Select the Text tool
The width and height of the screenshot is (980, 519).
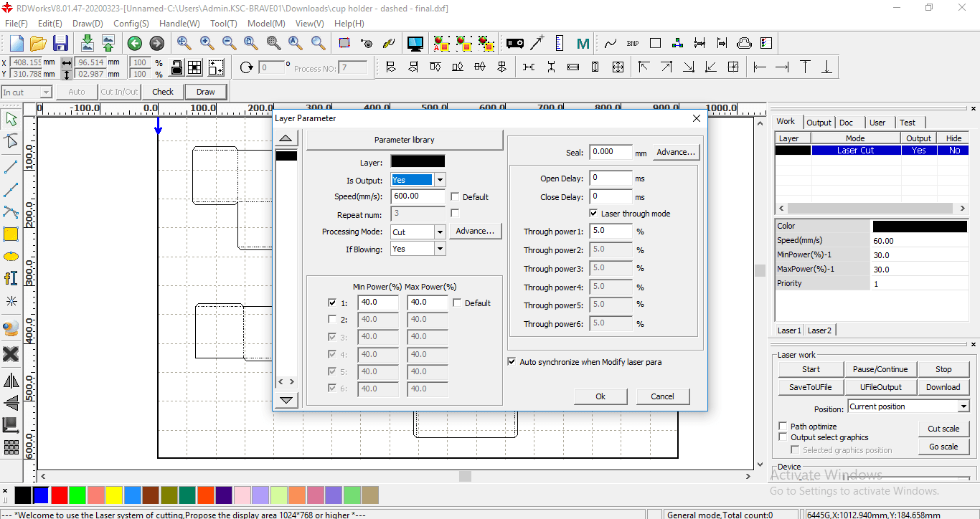(11, 278)
